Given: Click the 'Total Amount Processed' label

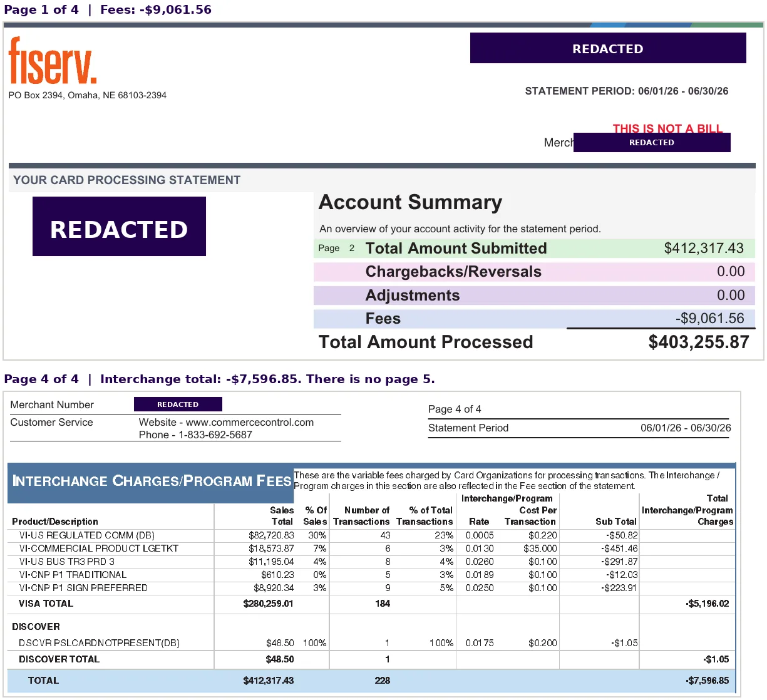Looking at the screenshot, I should point(426,342).
